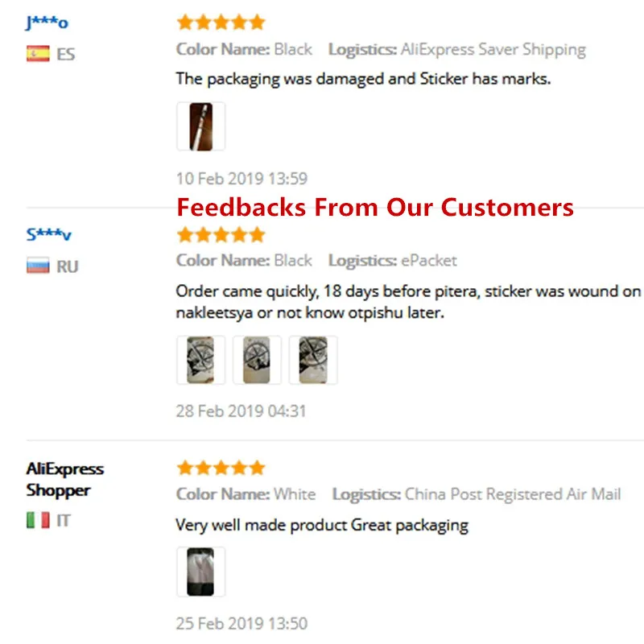
Task: Open AliExpress Shopper's review photo
Action: point(200,572)
